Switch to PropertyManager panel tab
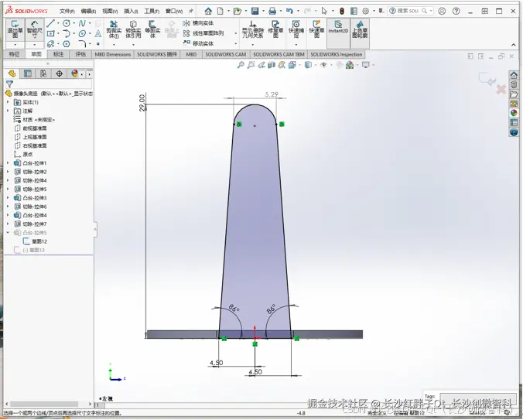The height and width of the screenshot is (420, 523). pos(28,73)
